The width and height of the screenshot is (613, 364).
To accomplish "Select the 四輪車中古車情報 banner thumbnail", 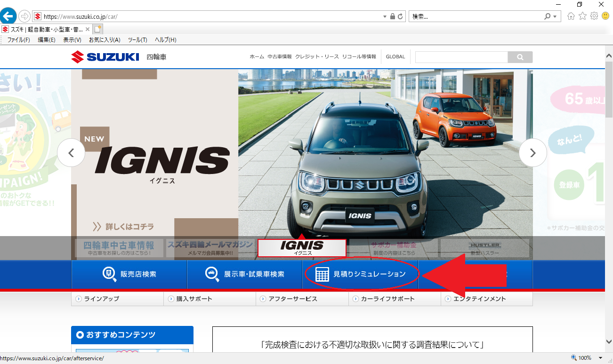I will tap(119, 248).
